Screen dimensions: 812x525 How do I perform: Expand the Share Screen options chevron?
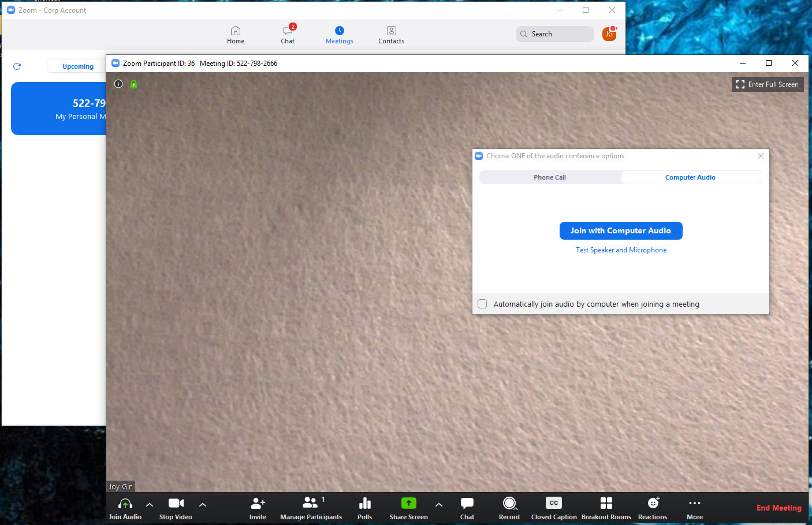tap(439, 504)
